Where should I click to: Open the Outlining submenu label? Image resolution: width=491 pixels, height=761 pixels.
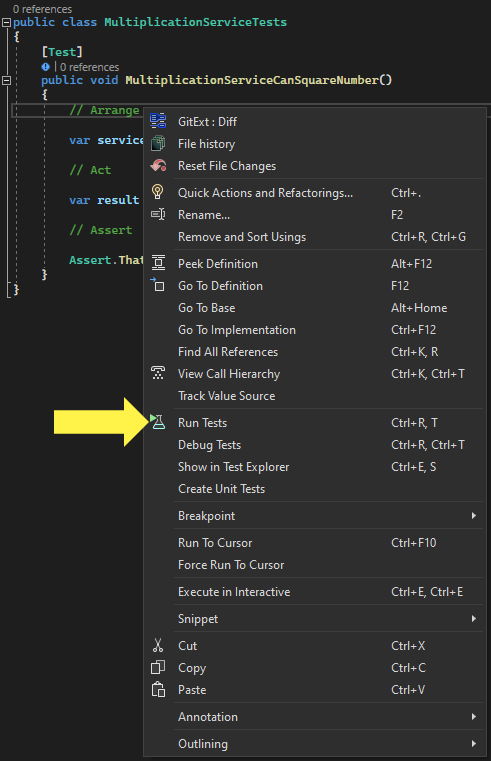203,744
